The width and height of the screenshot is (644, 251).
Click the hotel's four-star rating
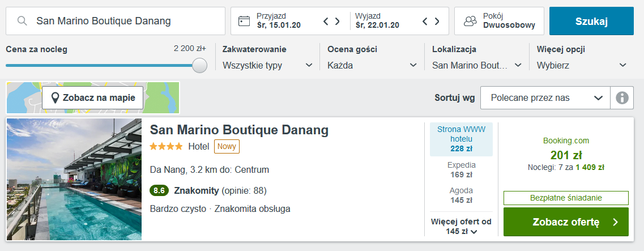167,146
